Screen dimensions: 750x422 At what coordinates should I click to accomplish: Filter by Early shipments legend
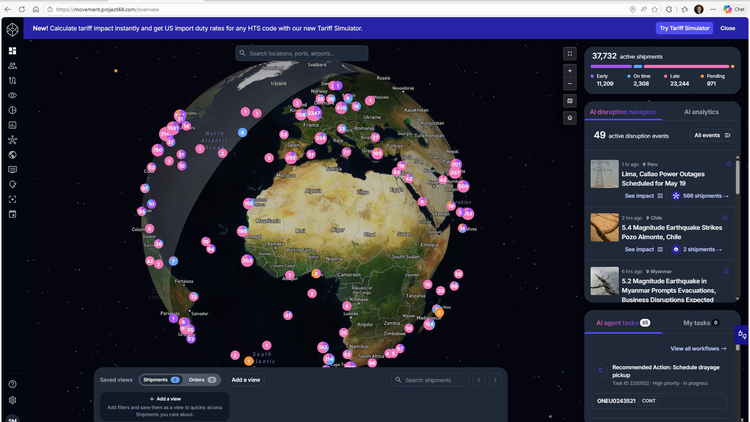[x=602, y=80]
